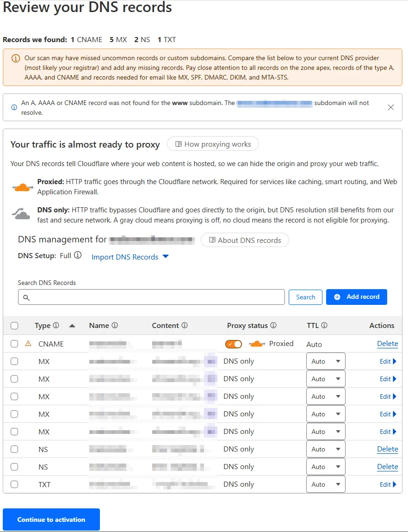Select the TXT record checkbox
408x532 pixels.
[x=14, y=484]
